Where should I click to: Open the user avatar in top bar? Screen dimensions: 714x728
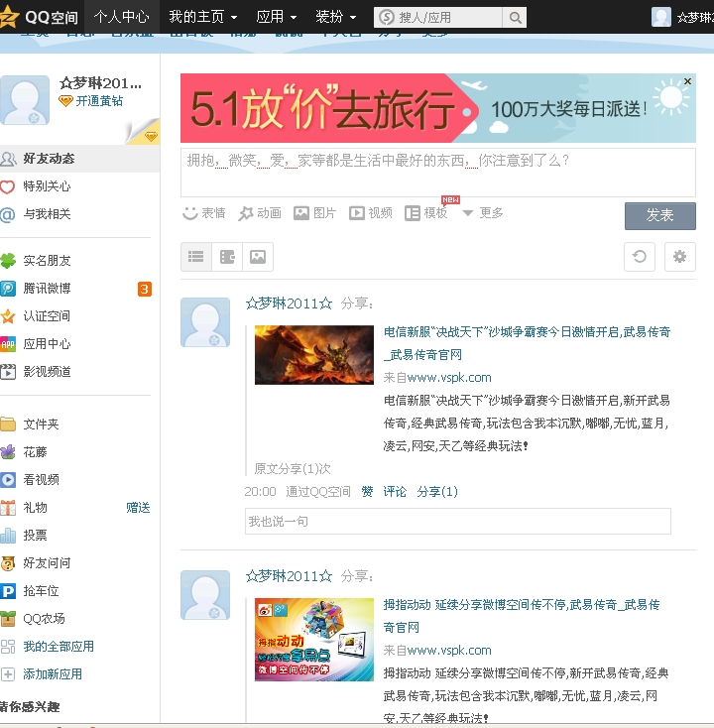click(x=661, y=17)
